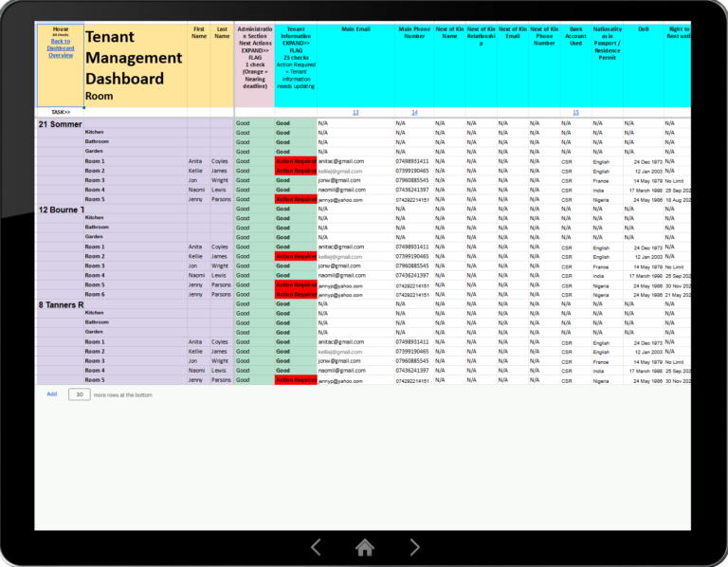Select first name Kellie in 8 Tanners Room 2

click(x=199, y=352)
